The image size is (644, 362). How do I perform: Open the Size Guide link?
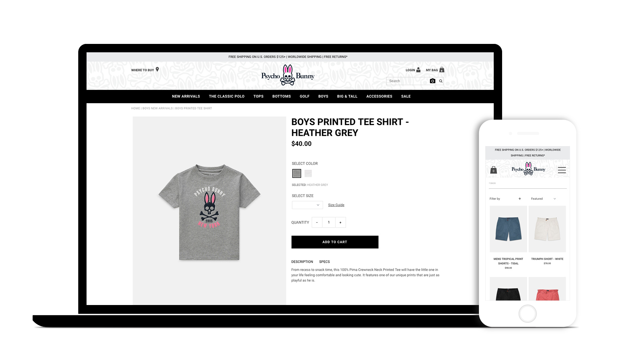336,205
